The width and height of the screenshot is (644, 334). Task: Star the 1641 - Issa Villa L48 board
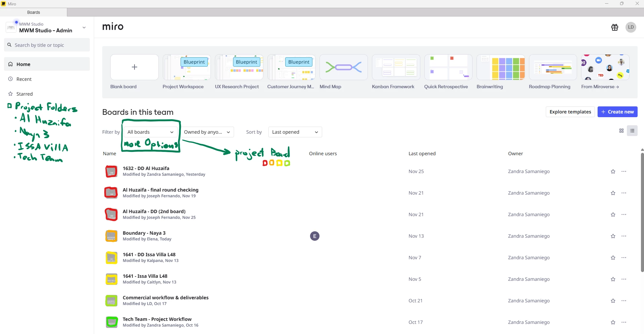coord(613,279)
